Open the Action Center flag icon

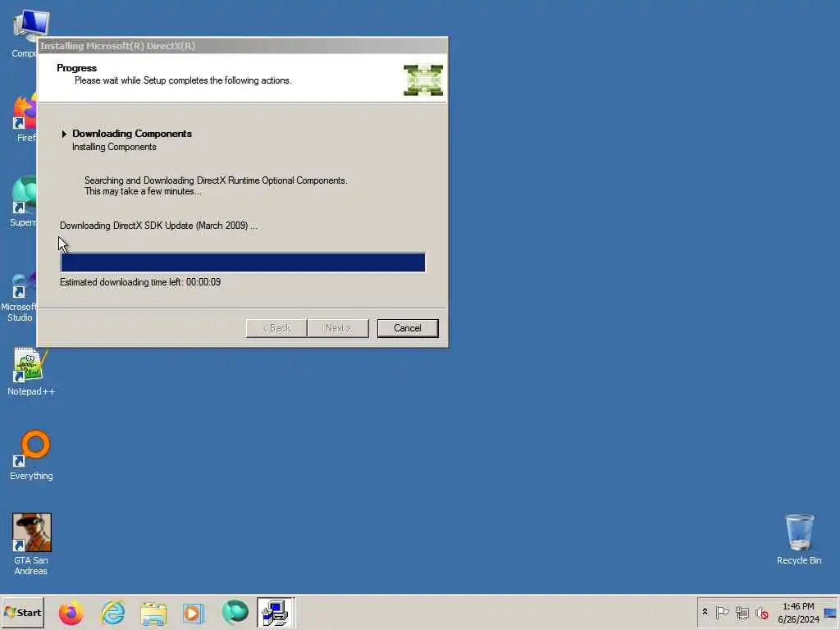pos(722,612)
